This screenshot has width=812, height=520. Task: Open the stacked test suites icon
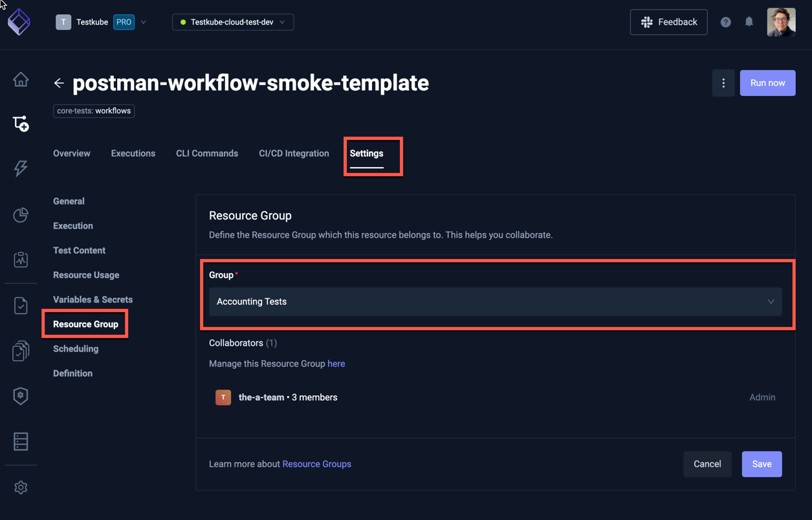point(21,350)
